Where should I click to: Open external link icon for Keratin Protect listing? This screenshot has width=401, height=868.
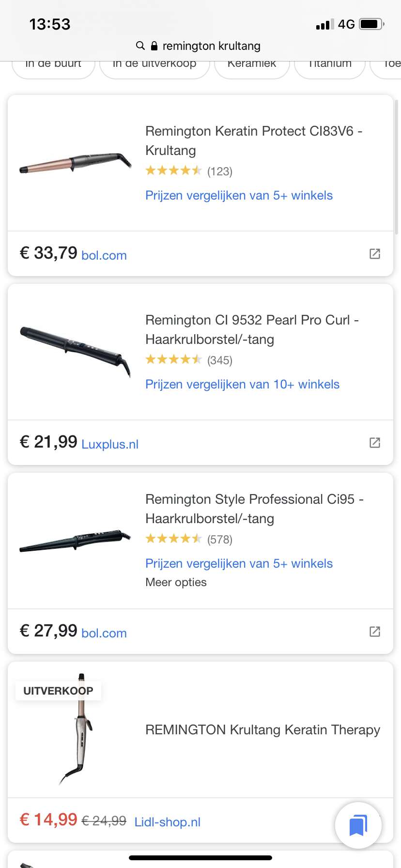375,254
